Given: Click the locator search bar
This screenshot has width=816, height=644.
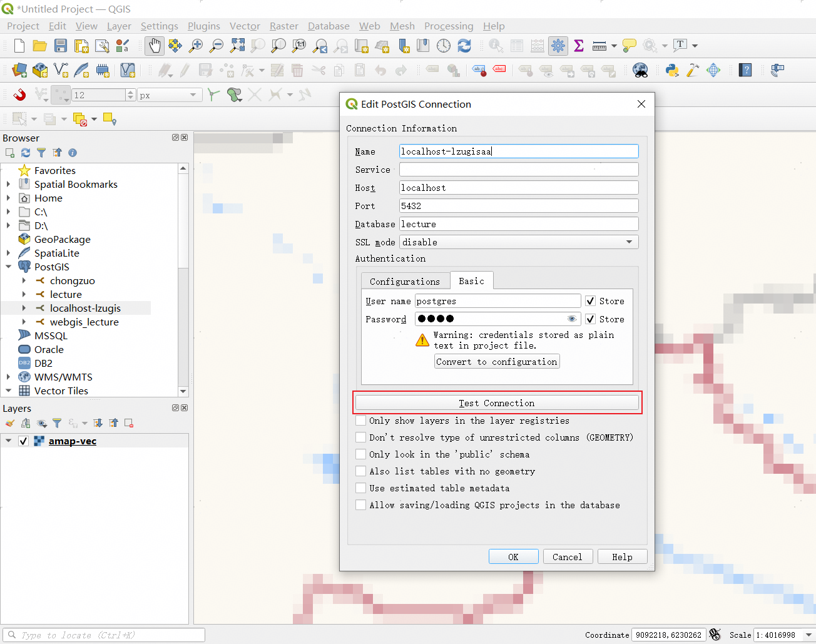Looking at the screenshot, I should pos(104,635).
